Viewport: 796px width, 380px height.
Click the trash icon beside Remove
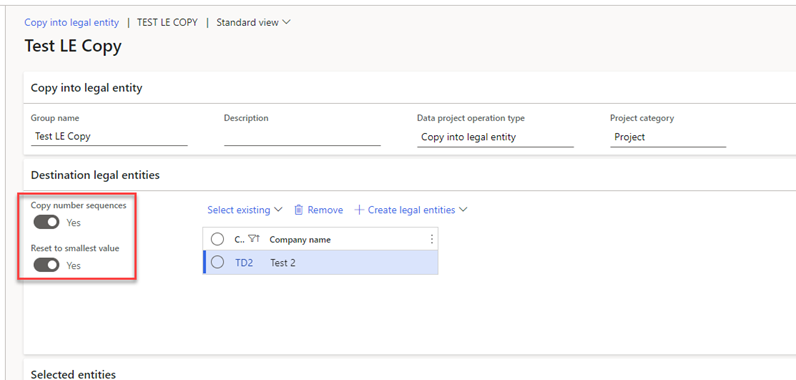pyautogui.click(x=299, y=210)
